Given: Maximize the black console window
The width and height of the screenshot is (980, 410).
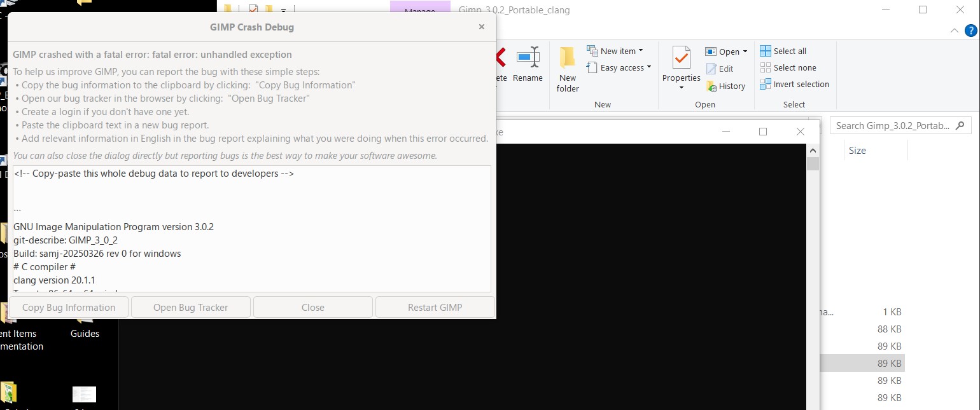Looking at the screenshot, I should (x=763, y=132).
